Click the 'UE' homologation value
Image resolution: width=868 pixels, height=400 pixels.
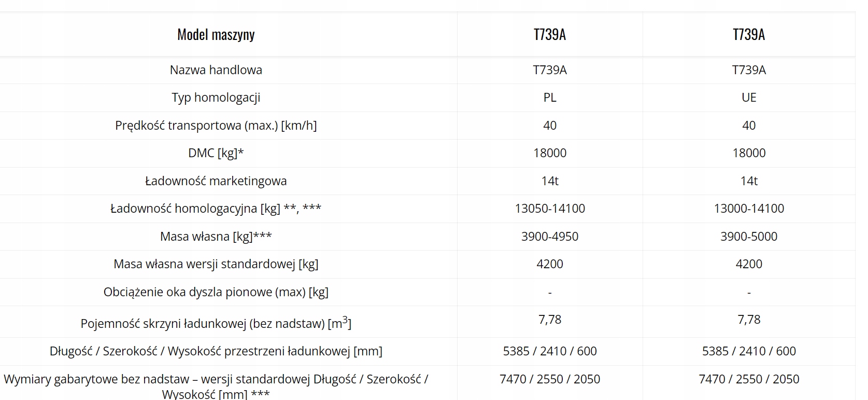[x=748, y=98]
